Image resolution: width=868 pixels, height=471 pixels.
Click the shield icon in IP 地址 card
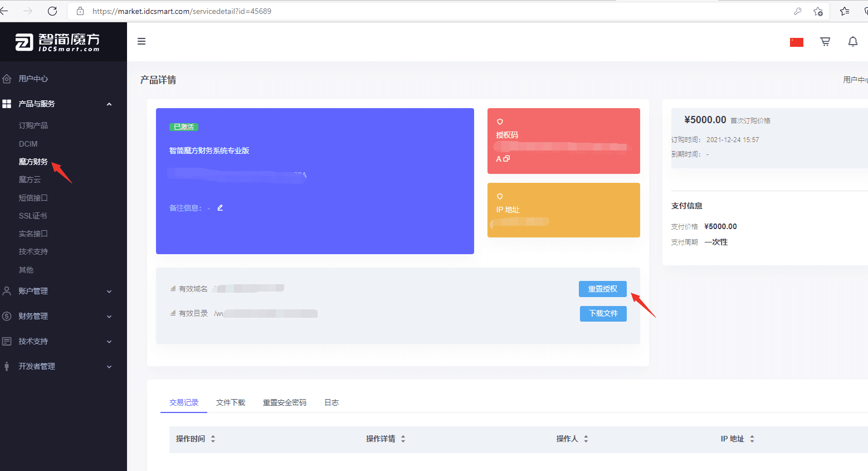pos(500,196)
